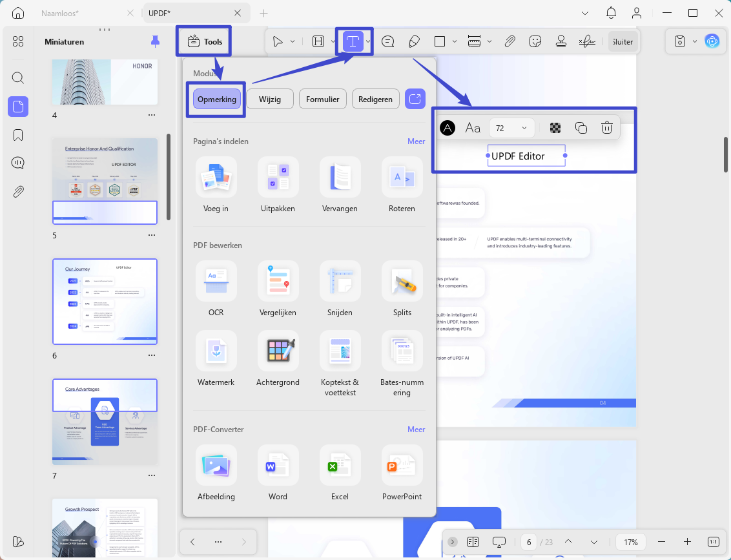Launch the OCR tool
The height and width of the screenshot is (560, 731).
pos(216,289)
